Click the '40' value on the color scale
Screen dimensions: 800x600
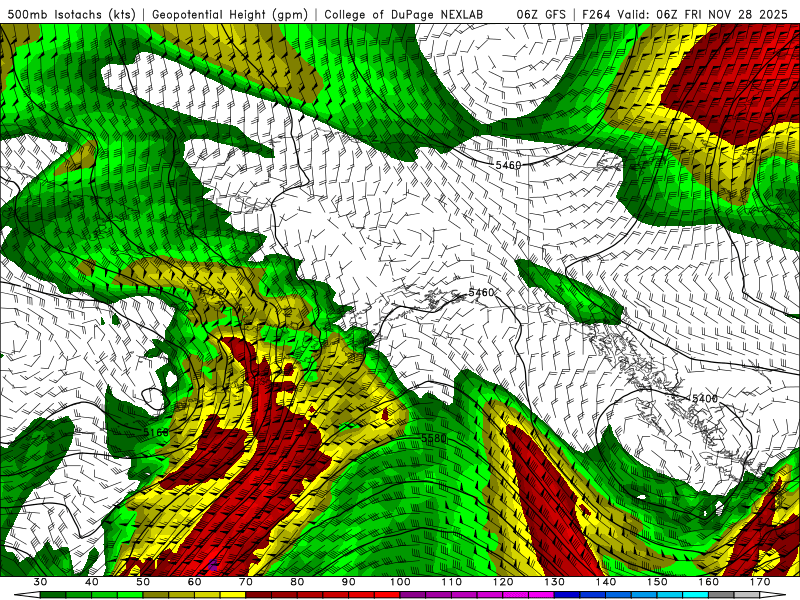click(92, 582)
